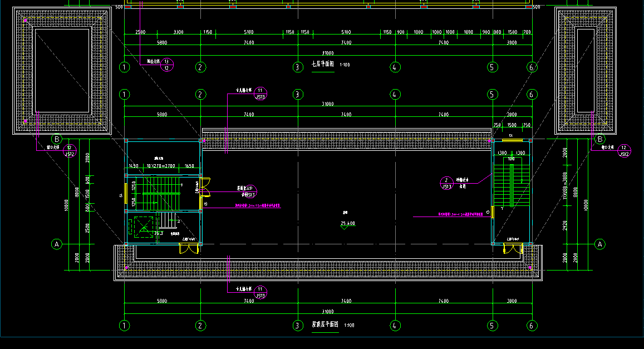
Task: Click the 屋顶层平面图 drawing title at the bottom
Action: pos(325,325)
